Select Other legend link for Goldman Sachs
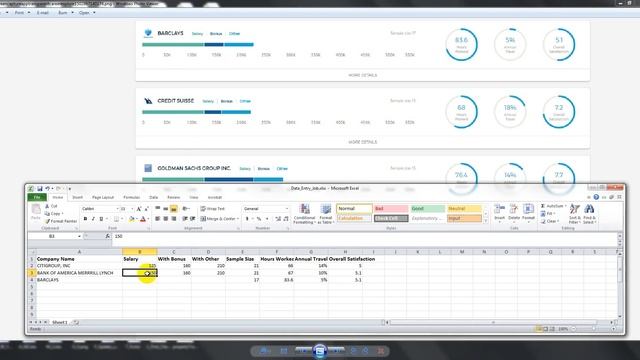The height and width of the screenshot is (360, 640). (282, 169)
